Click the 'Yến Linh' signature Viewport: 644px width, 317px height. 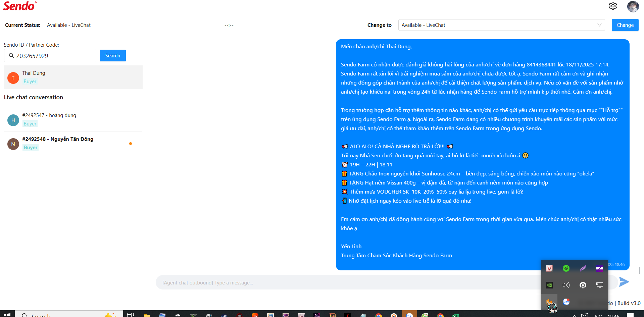click(x=351, y=247)
